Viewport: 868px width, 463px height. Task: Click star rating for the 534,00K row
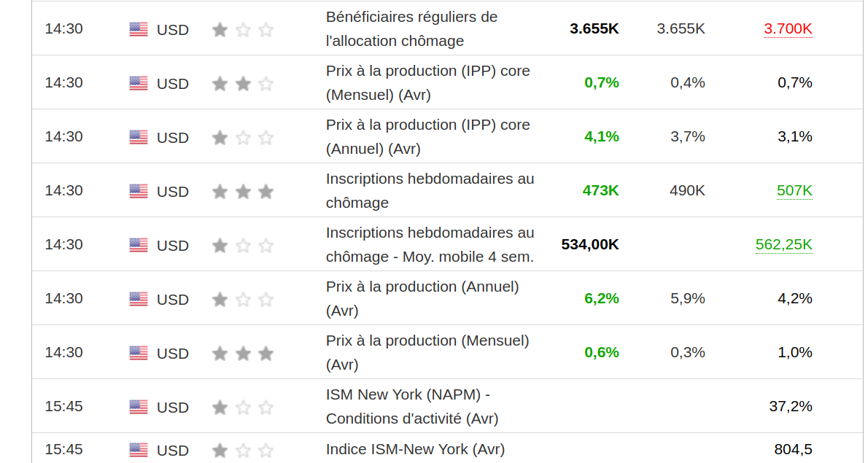[243, 246]
